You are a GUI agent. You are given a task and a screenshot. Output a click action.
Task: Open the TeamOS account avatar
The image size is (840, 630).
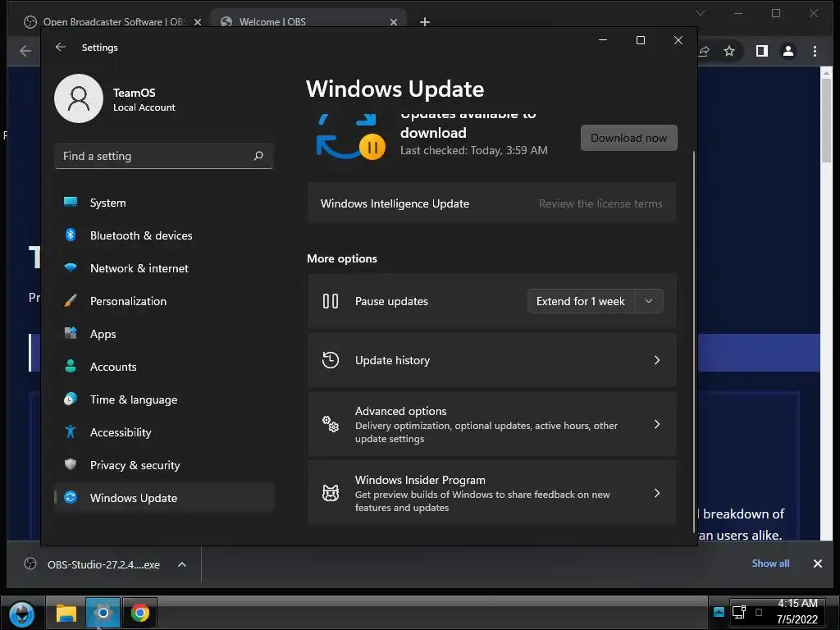(79, 98)
